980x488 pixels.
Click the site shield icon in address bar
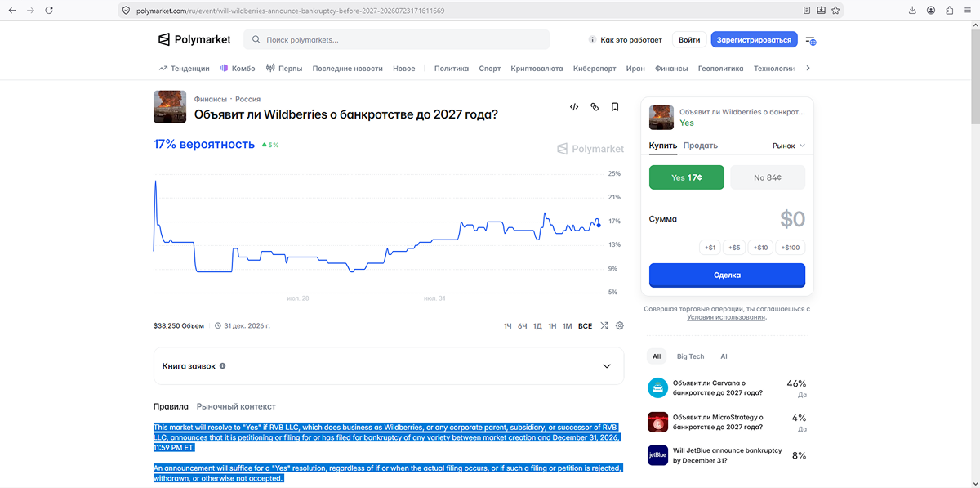[126, 11]
